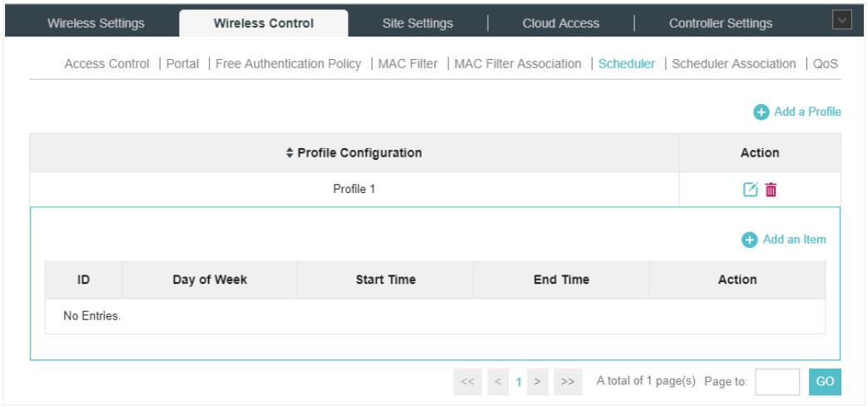Open the Site Settings tab
Viewport: 868px width, 407px height.
[418, 23]
